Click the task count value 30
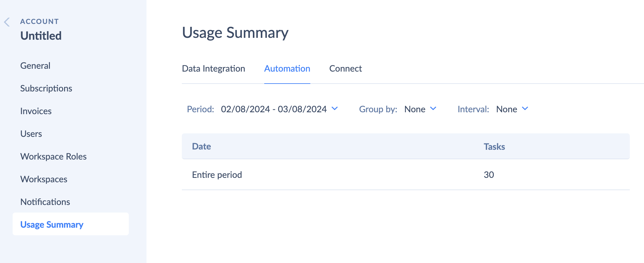644x263 pixels. pyautogui.click(x=489, y=175)
